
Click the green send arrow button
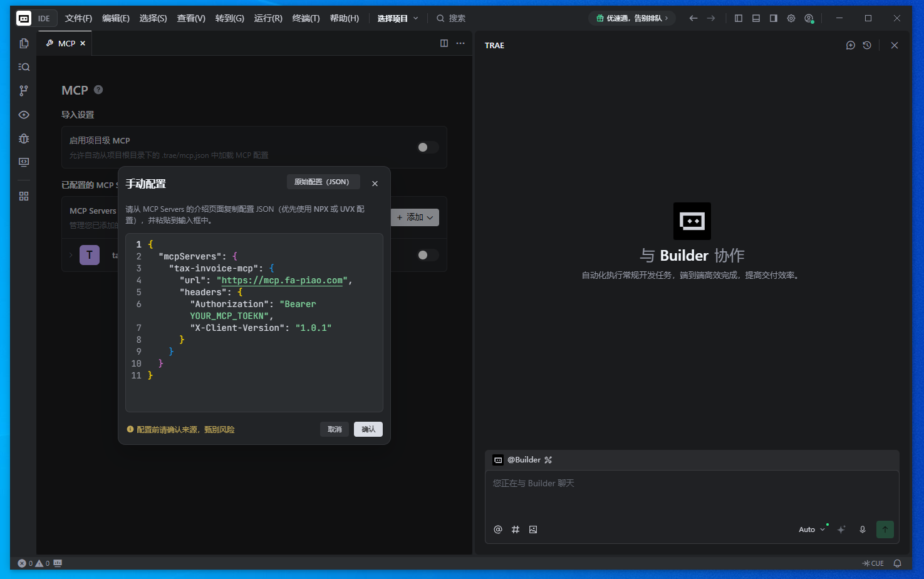pos(885,529)
